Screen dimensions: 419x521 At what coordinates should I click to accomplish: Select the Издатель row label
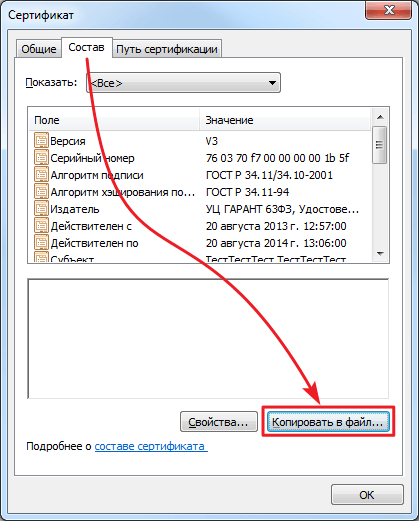tap(75, 209)
